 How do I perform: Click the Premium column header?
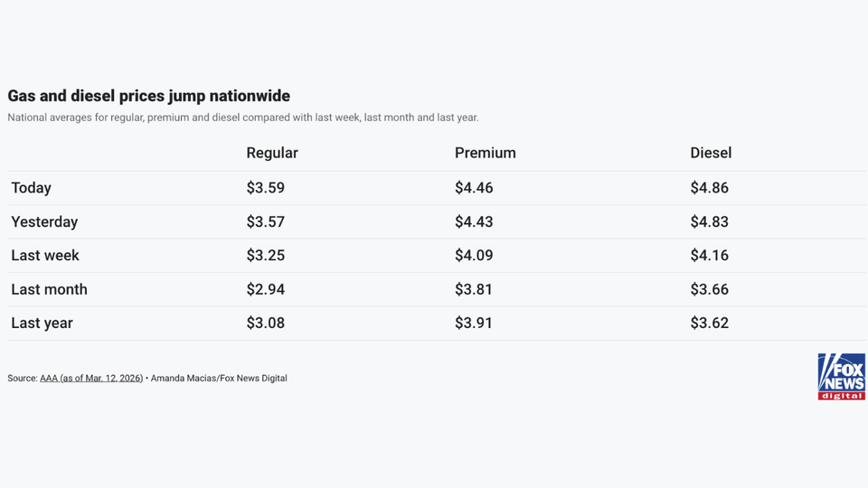485,153
